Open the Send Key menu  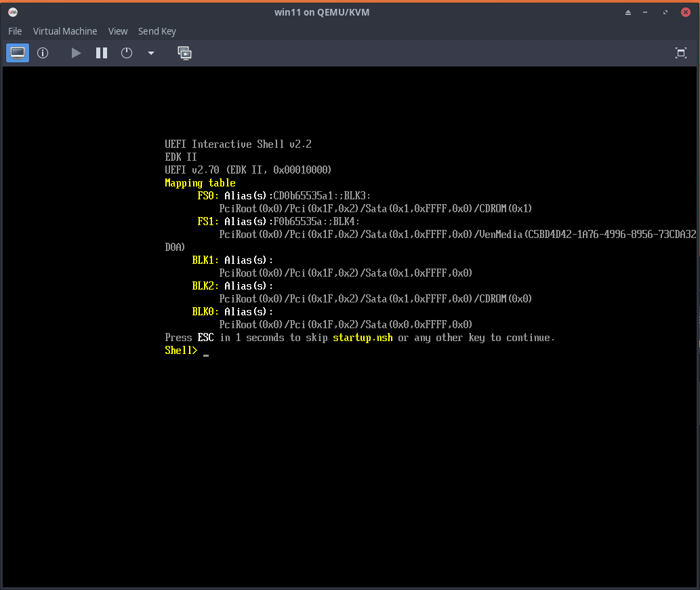[x=157, y=31]
